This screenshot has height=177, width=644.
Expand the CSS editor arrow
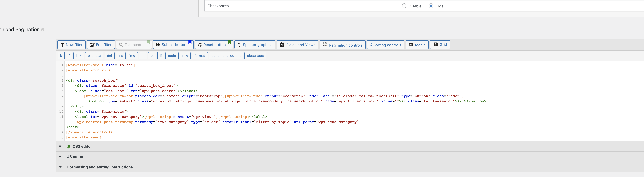point(60,146)
